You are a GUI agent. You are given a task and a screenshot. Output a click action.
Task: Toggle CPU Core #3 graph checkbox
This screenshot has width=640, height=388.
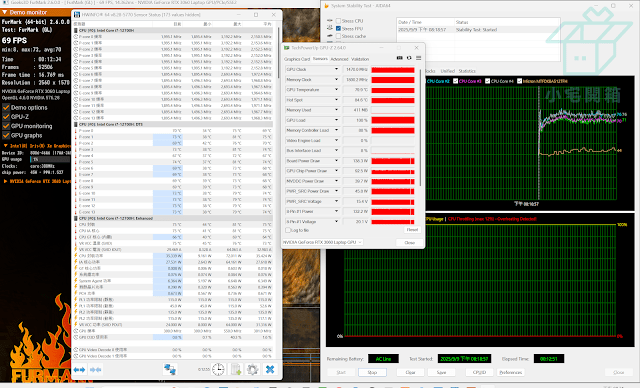(x=456, y=81)
